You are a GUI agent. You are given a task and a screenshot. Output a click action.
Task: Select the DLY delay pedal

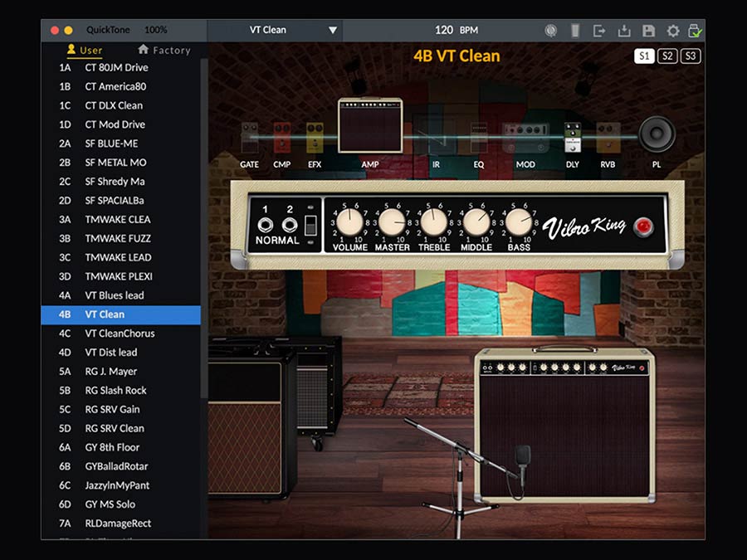pos(573,138)
